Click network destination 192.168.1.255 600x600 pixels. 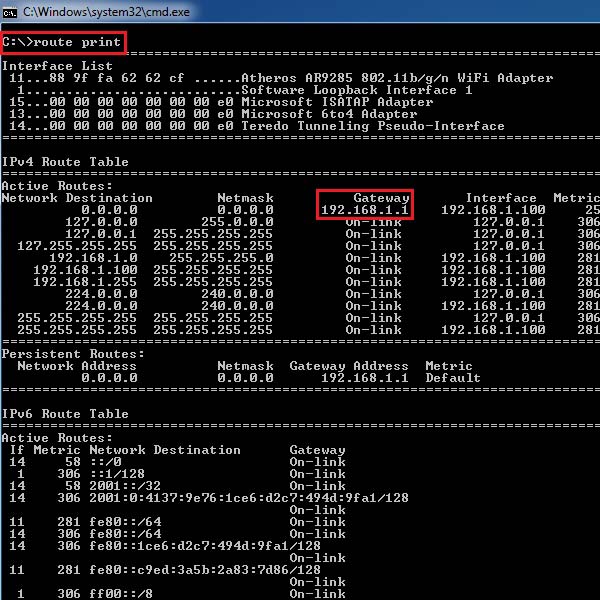coord(85,282)
